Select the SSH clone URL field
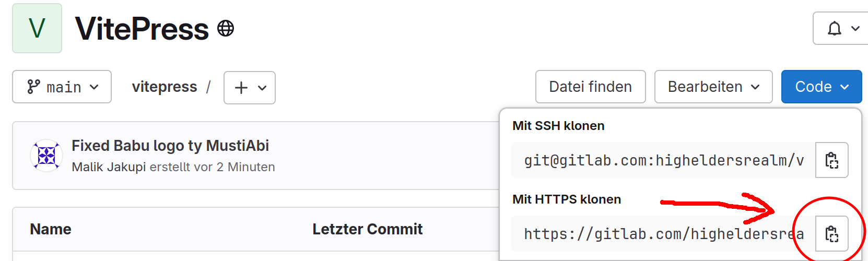Viewport: 868px width, 261px height. pyautogui.click(x=663, y=160)
